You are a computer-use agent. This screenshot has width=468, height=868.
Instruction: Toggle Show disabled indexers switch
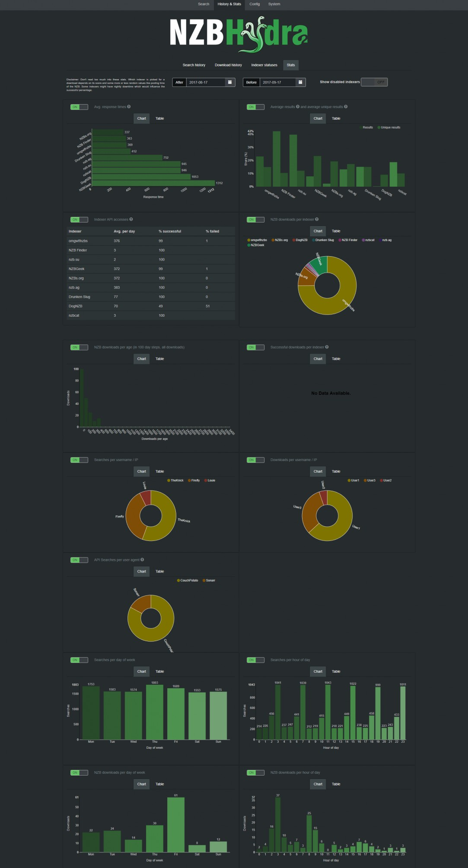(374, 82)
